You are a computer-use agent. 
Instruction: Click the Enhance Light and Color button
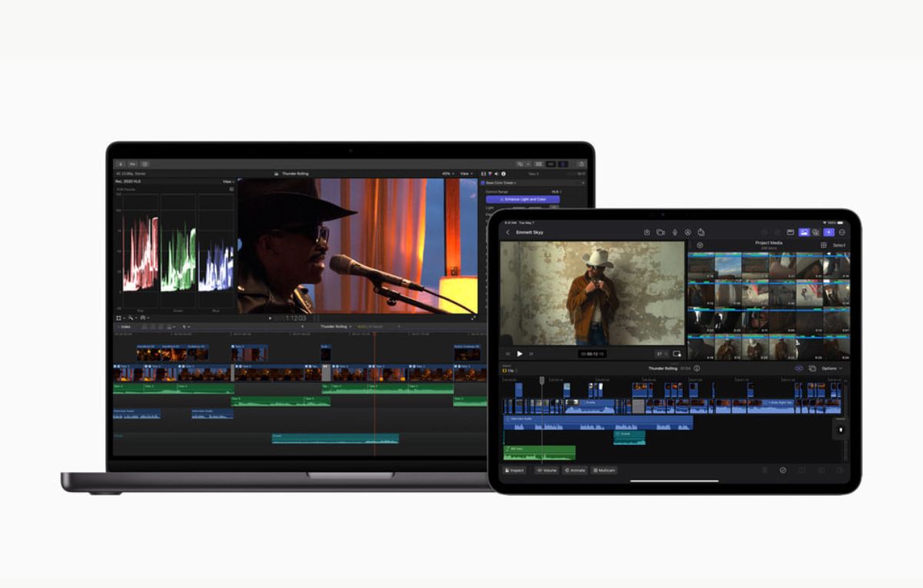coord(523,199)
